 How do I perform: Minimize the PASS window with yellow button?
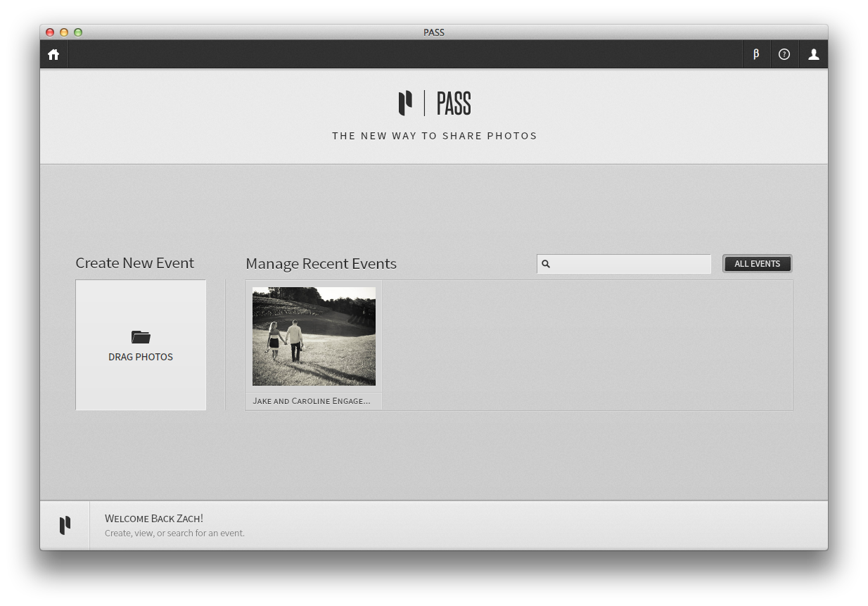tap(64, 32)
